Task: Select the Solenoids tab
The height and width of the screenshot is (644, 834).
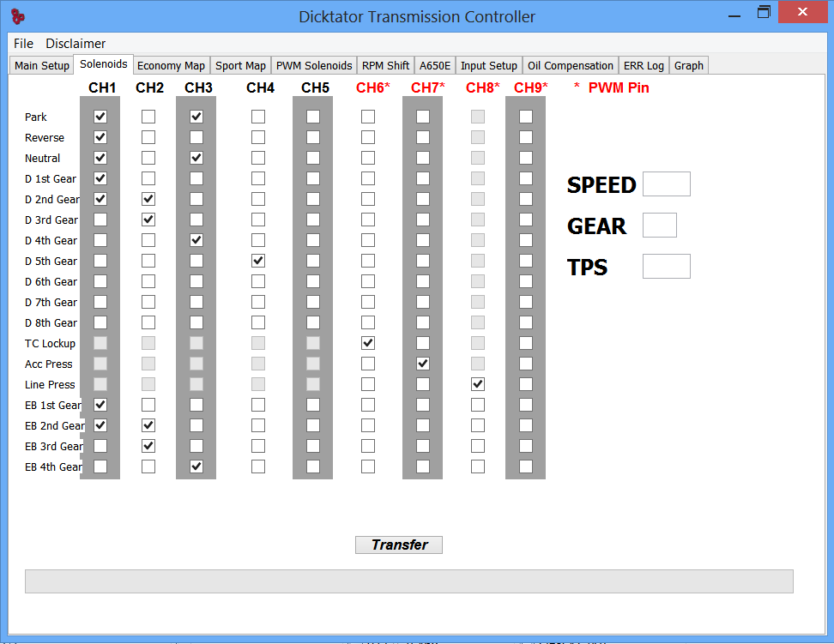Action: pyautogui.click(x=104, y=63)
